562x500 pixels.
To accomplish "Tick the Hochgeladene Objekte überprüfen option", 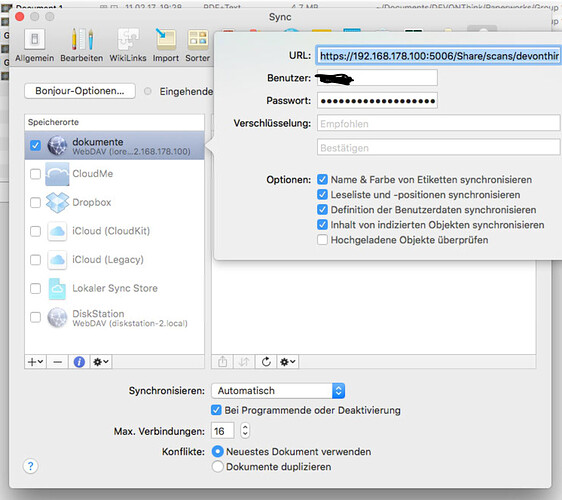I will tap(322, 240).
